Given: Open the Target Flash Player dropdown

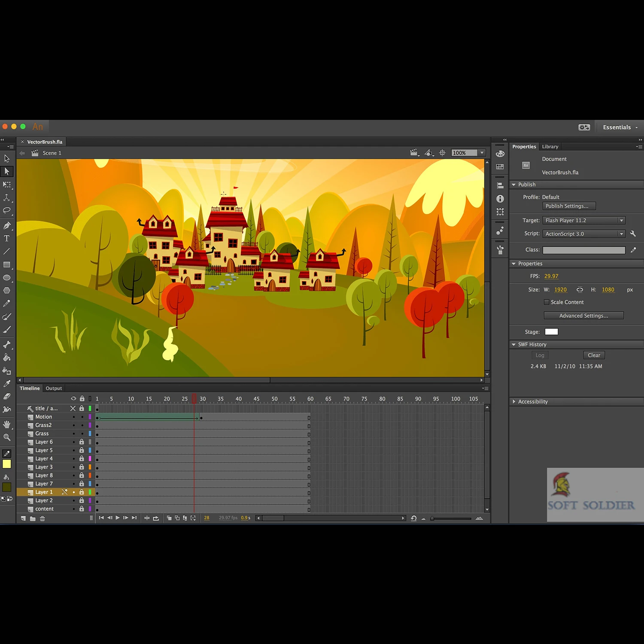Looking at the screenshot, I should click(583, 220).
